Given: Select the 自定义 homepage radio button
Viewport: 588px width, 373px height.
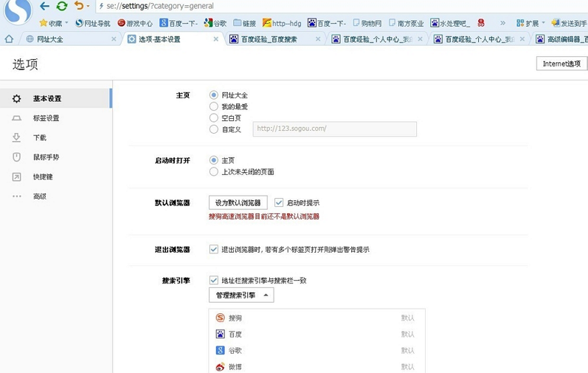Looking at the screenshot, I should point(214,129).
